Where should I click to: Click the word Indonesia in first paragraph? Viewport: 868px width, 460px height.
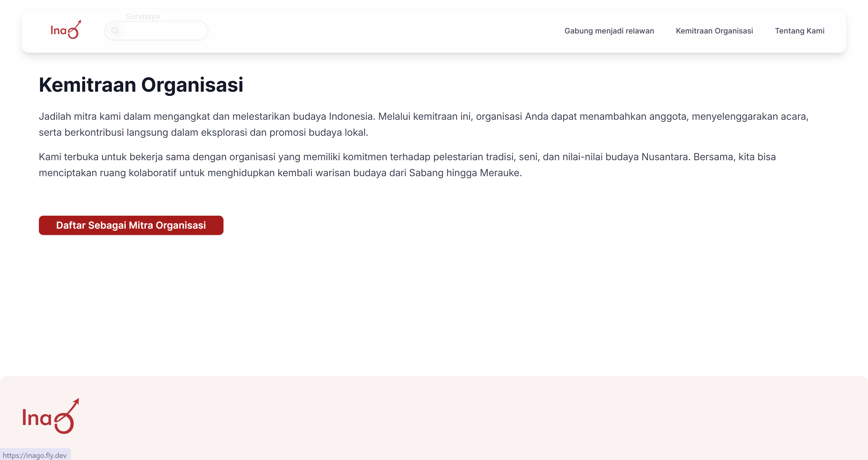tap(350, 116)
